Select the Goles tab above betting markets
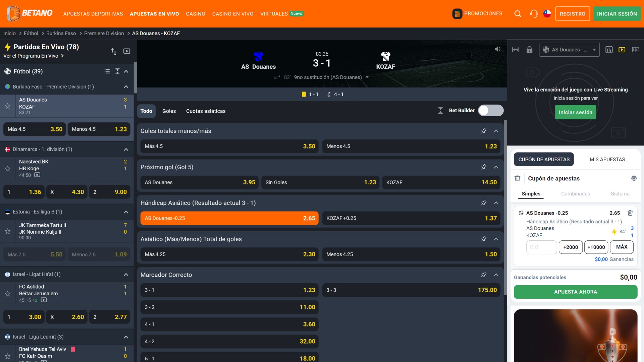The height and width of the screenshot is (362, 644). click(169, 111)
